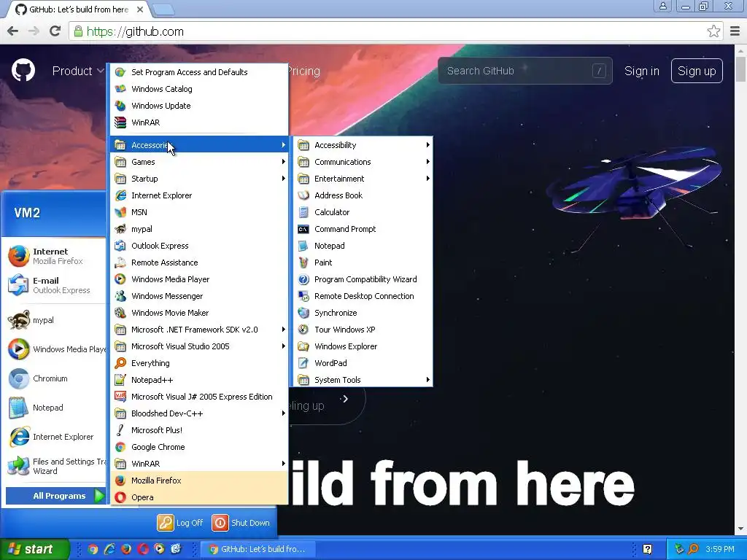
Task: Bookmark page with star icon
Action: (x=713, y=31)
